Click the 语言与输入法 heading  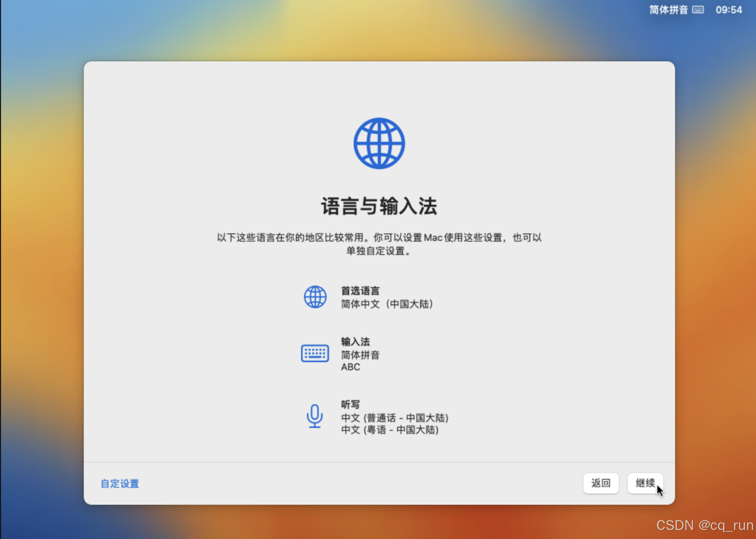tap(379, 206)
